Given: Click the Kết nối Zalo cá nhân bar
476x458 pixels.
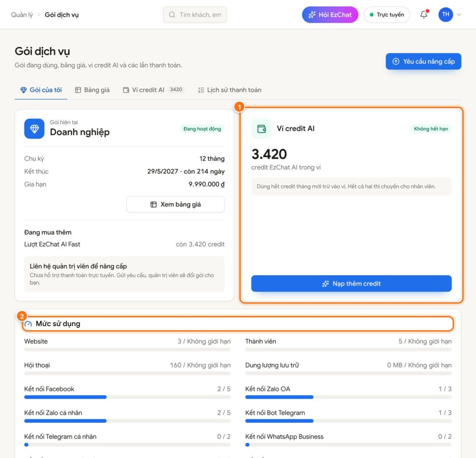Looking at the screenshot, I should tap(127, 421).
